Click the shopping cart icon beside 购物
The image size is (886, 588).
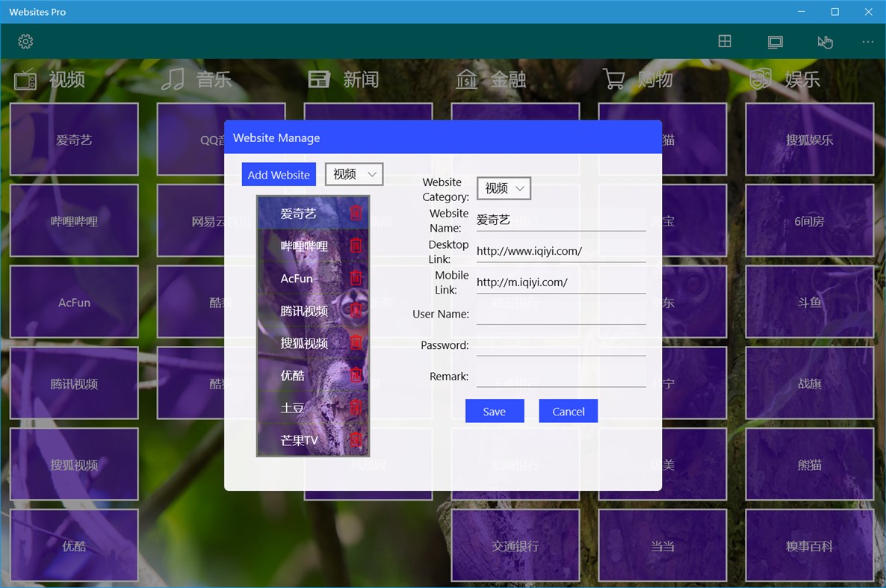tap(613, 79)
